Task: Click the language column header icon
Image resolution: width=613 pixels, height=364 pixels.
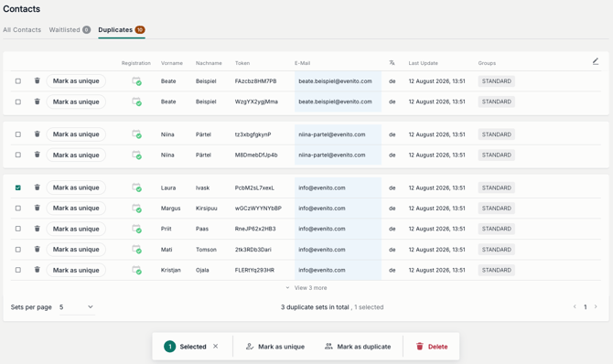Action: tap(392, 62)
